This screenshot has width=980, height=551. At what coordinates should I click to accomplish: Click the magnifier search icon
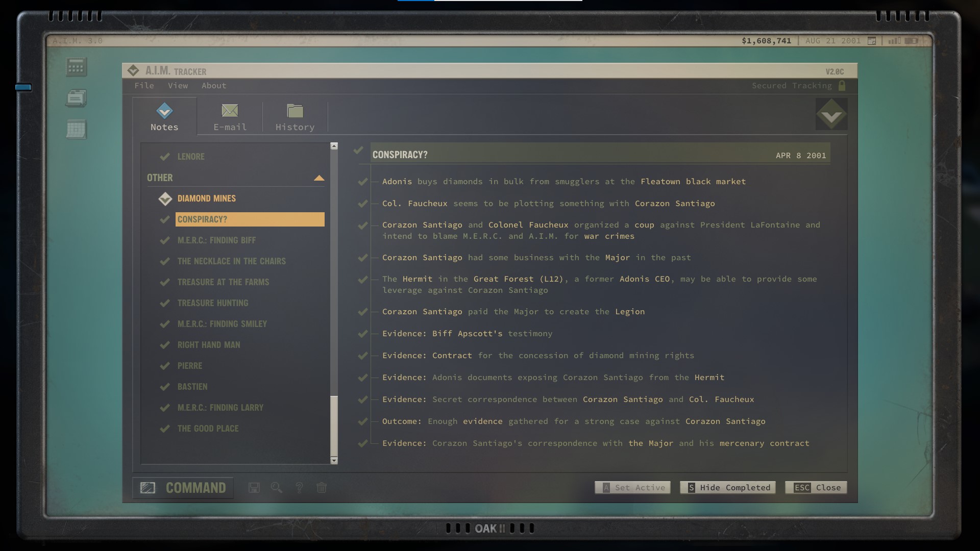[x=276, y=488]
